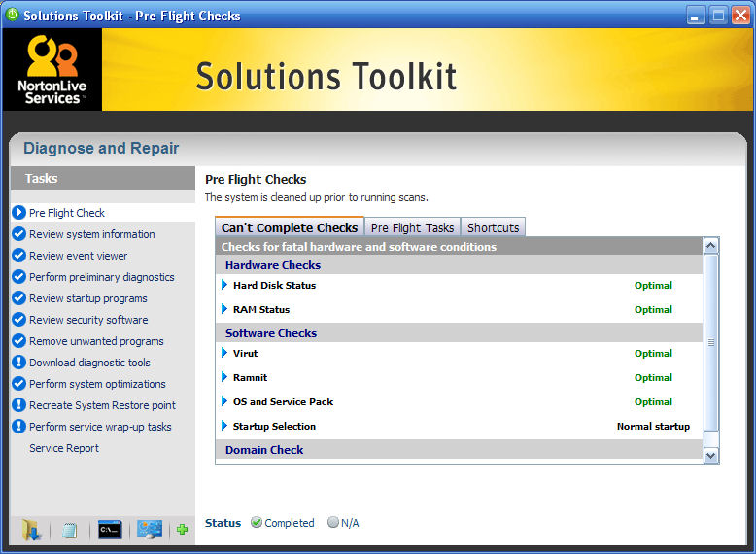Select the Hardware Checks heading

[x=273, y=265]
